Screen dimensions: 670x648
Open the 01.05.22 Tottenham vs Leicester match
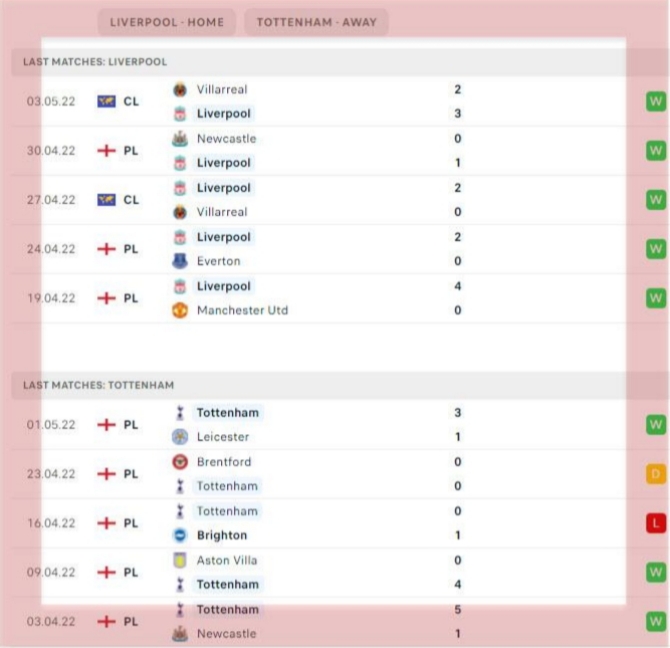pos(340,425)
